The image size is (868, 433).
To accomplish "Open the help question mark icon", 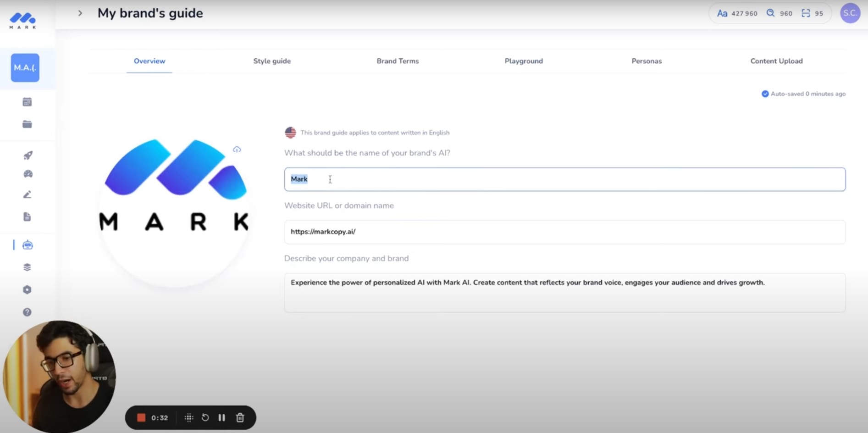I will [27, 312].
